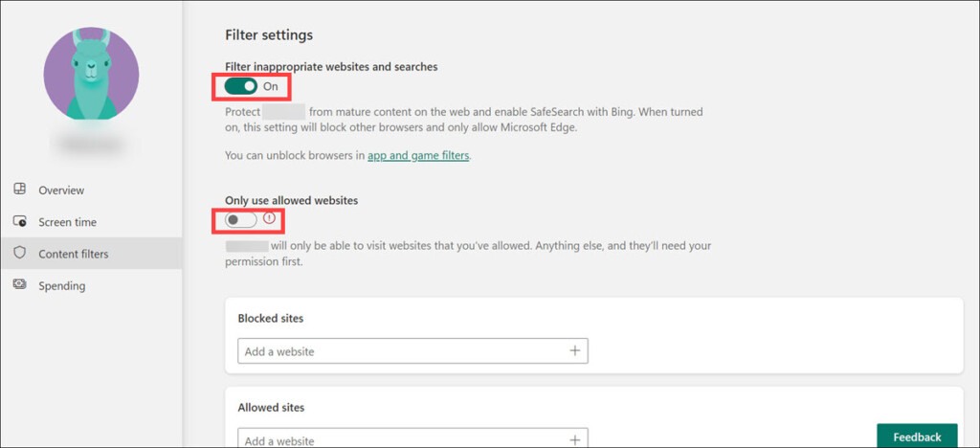Screen dimensions: 980x448
Task: Click the Screen time clock icon
Action: [19, 221]
